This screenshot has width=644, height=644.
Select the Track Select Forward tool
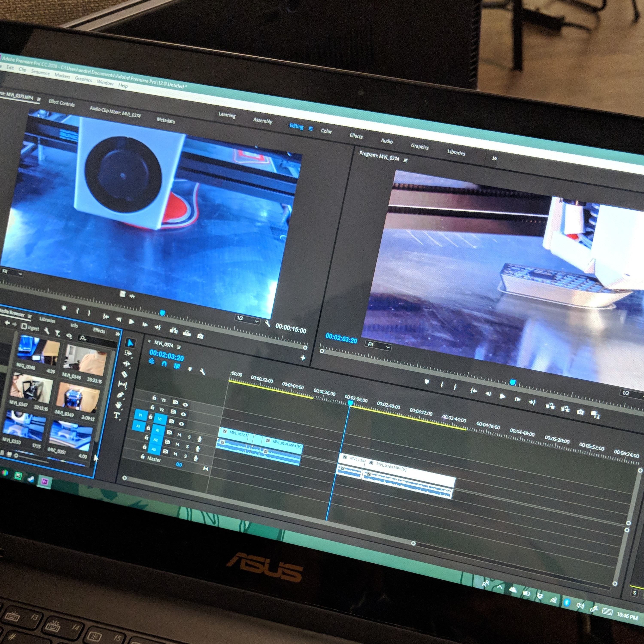click(128, 353)
